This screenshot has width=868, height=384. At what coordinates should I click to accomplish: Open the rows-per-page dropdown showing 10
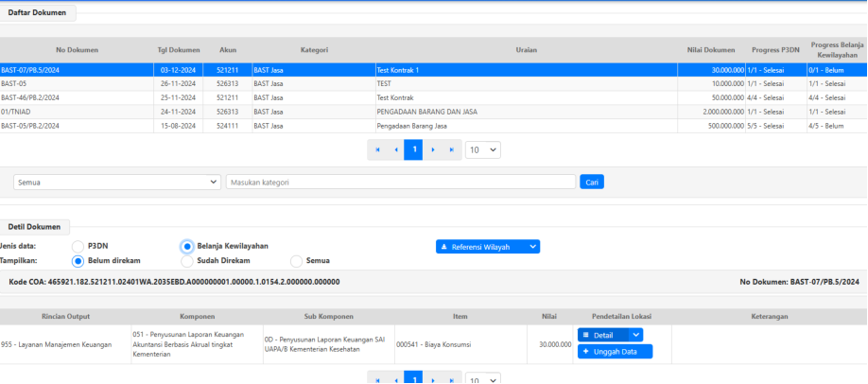click(483, 149)
